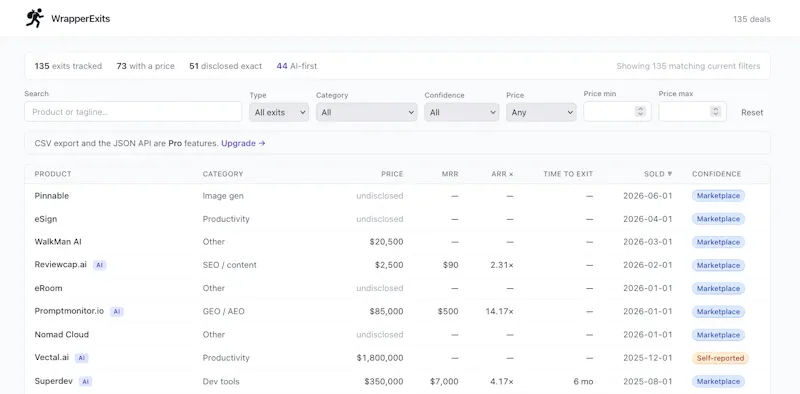Click the Price max spinner arrows

(715, 111)
